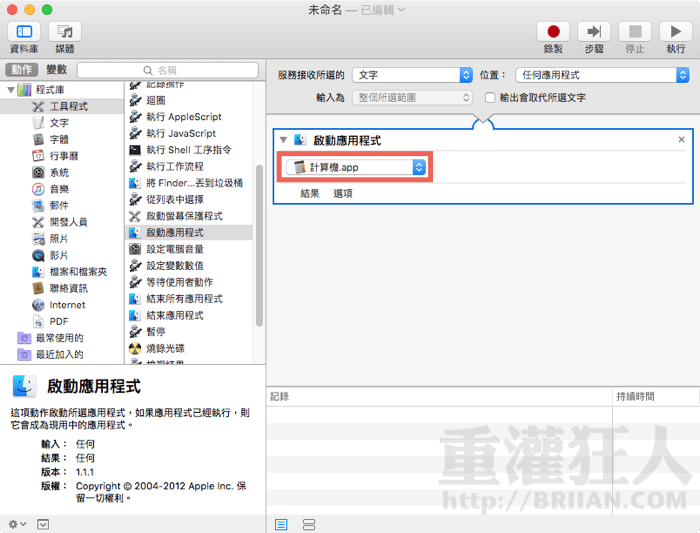Enable 輸出會取代所選文字 checkbox

coord(490,98)
